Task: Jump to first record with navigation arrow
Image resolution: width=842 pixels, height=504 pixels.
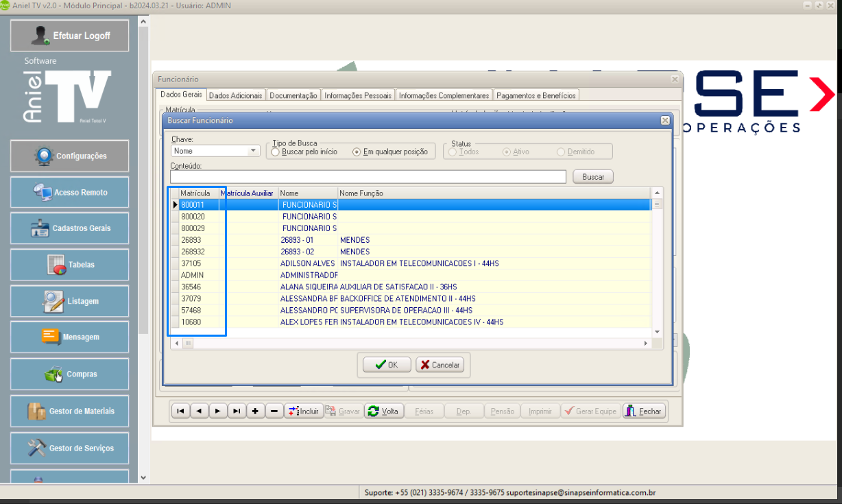Action: pyautogui.click(x=180, y=411)
